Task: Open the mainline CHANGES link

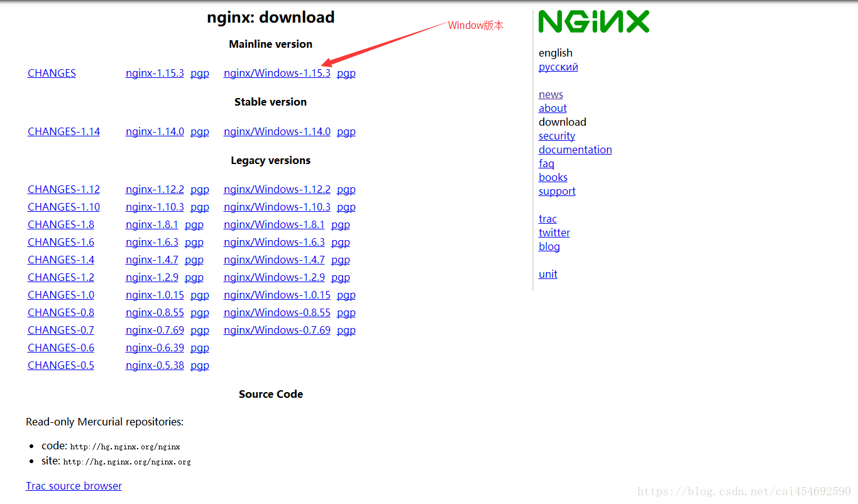Action: pyautogui.click(x=52, y=73)
